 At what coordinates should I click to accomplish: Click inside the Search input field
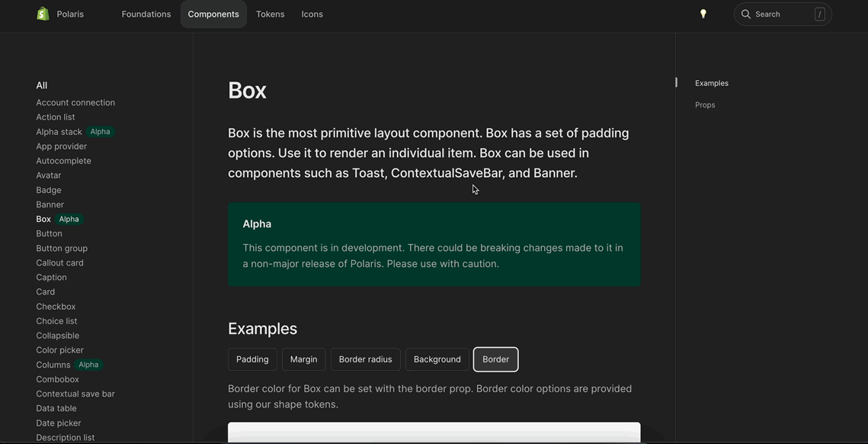coord(777,14)
